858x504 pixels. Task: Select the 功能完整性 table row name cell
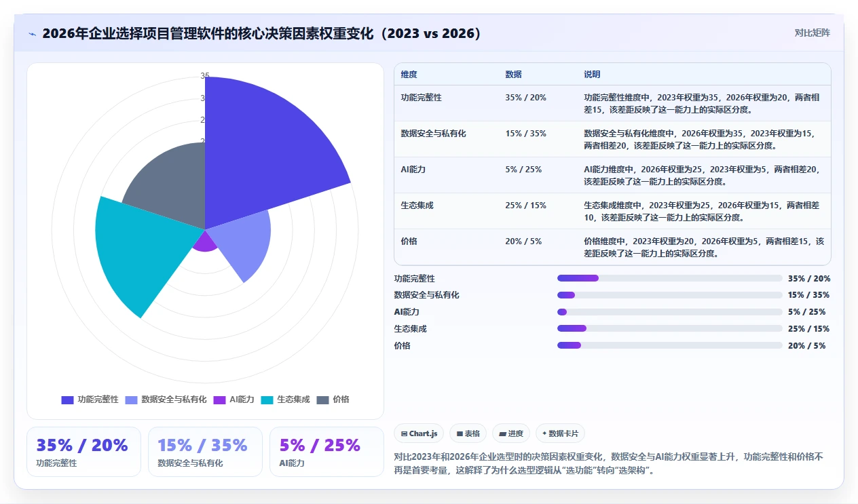pos(421,98)
